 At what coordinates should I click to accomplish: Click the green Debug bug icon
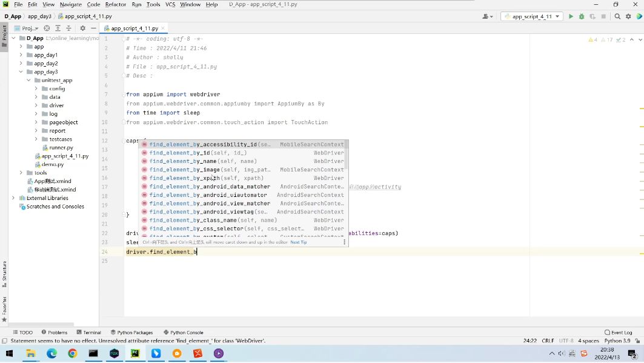coord(582,16)
